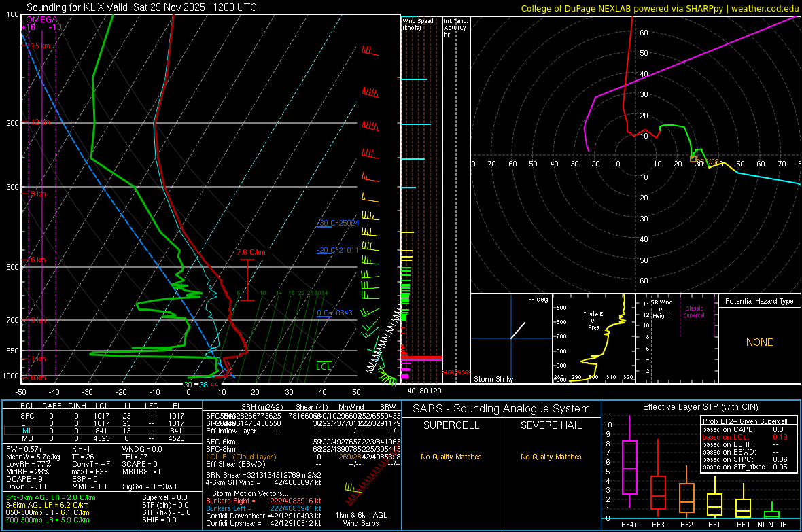Click the 'based on STP_fixed:' row

tap(745, 467)
